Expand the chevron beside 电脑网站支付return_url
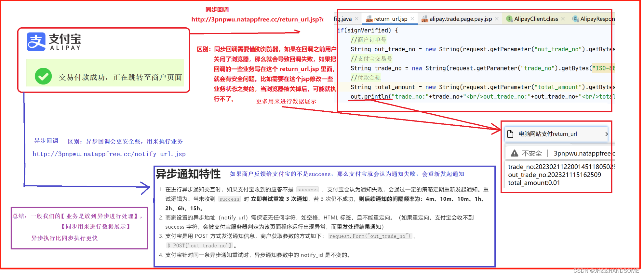Screen dimensions: 644x276 (607, 134)
